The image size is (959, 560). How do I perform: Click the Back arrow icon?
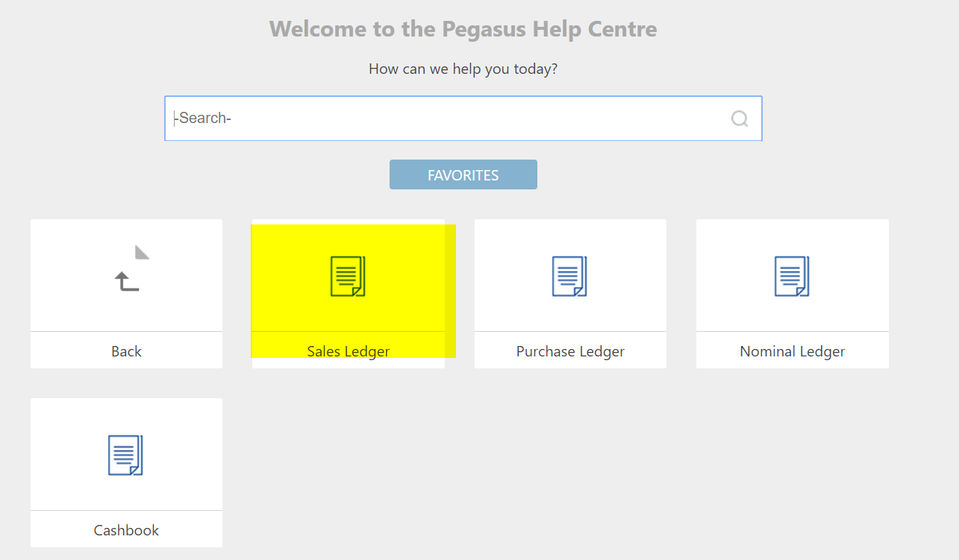tap(127, 281)
